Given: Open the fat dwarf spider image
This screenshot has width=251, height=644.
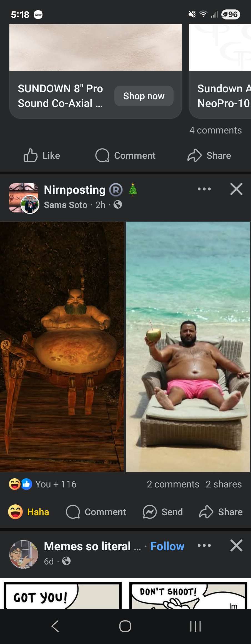Looking at the screenshot, I should [x=62, y=346].
